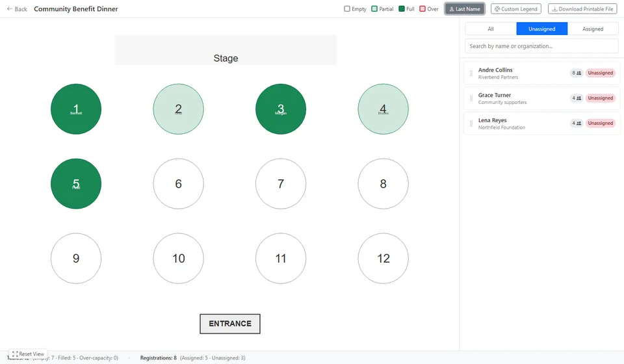Image resolution: width=624 pixels, height=364 pixels.
Task: Click the 8-guest badge for Andre Collins
Action: (x=577, y=73)
